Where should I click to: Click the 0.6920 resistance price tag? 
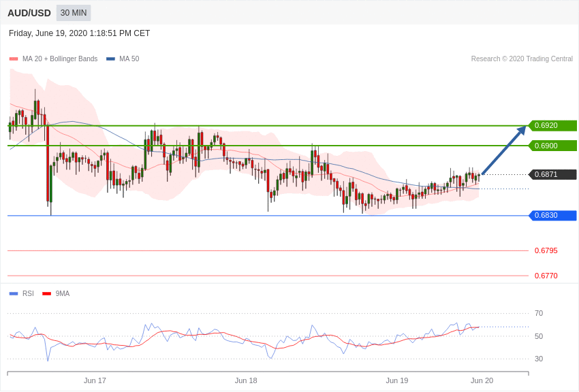point(553,125)
